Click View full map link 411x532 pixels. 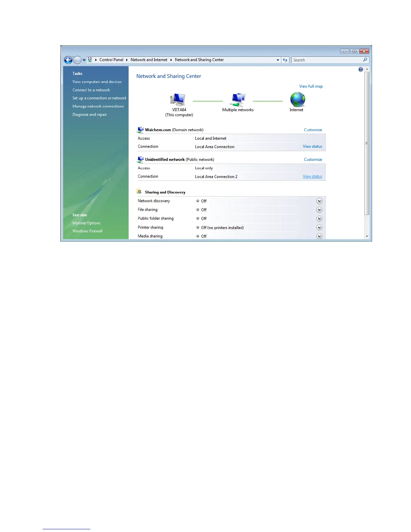click(x=311, y=86)
